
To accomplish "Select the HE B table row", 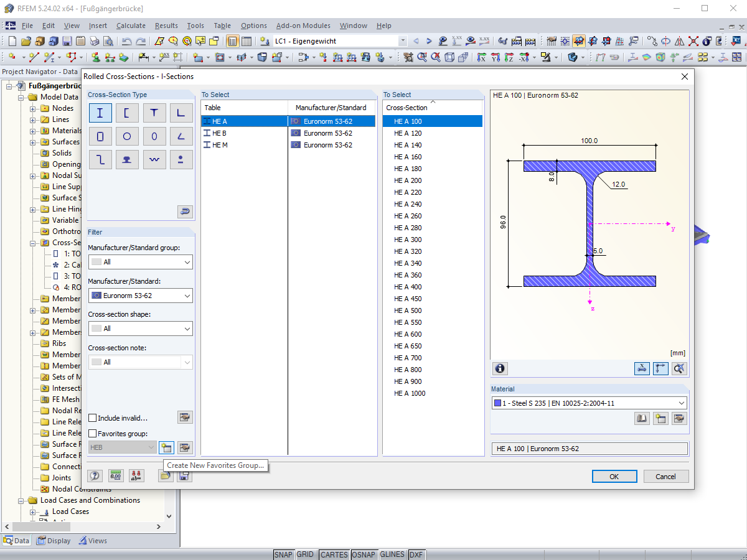I will pyautogui.click(x=289, y=133).
